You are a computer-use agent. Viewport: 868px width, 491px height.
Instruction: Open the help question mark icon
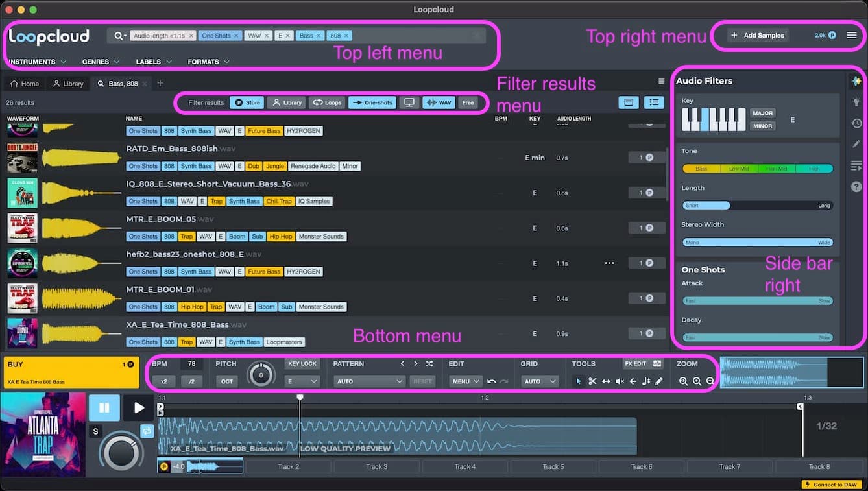[856, 187]
